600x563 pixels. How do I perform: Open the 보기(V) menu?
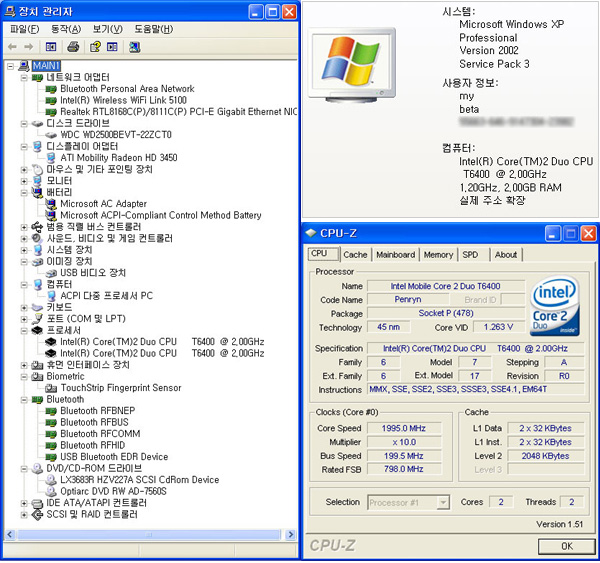click(x=108, y=29)
